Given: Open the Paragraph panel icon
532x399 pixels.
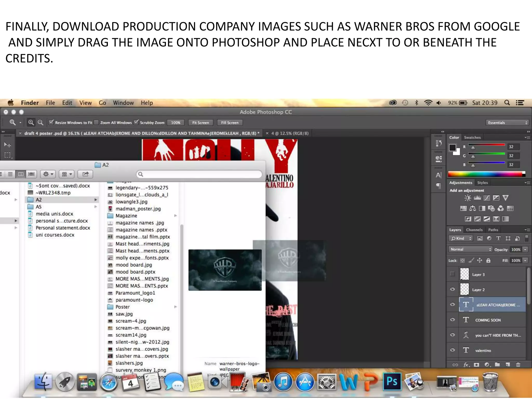Looking at the screenshot, I should [x=438, y=186].
